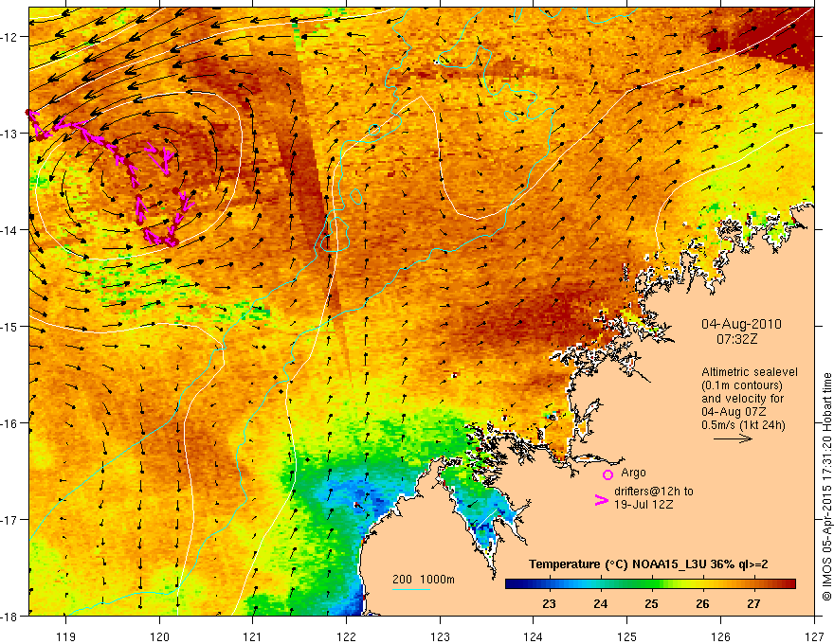834x644 pixels.
Task: Click the colorbar tick label 25
Action: click(x=651, y=603)
